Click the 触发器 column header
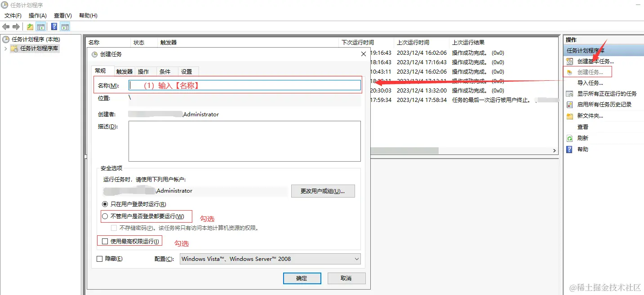Image resolution: width=644 pixels, height=295 pixels. tap(169, 43)
